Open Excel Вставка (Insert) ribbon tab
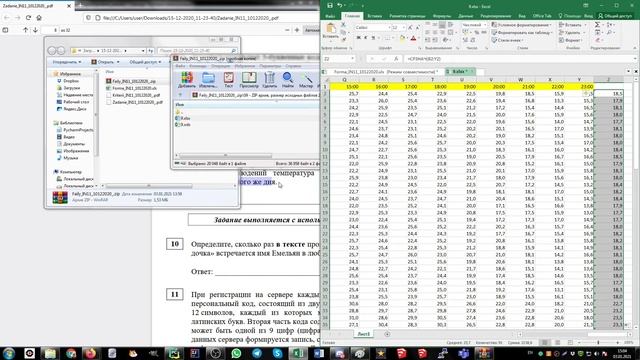Viewport: 640px width, 360px height. pos(374,16)
